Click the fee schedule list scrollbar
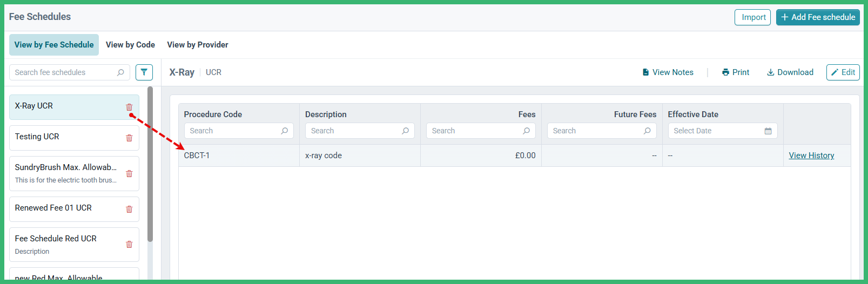 [150, 164]
